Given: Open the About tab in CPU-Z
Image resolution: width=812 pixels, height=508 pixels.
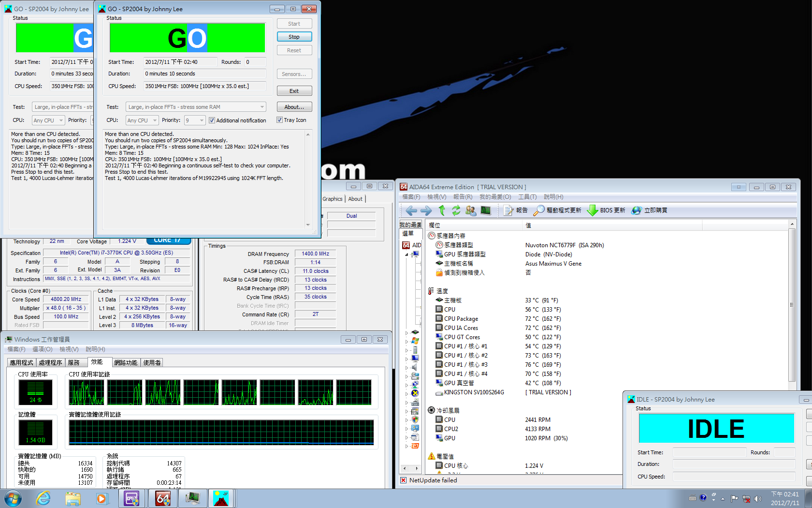Looking at the screenshot, I should point(355,199).
